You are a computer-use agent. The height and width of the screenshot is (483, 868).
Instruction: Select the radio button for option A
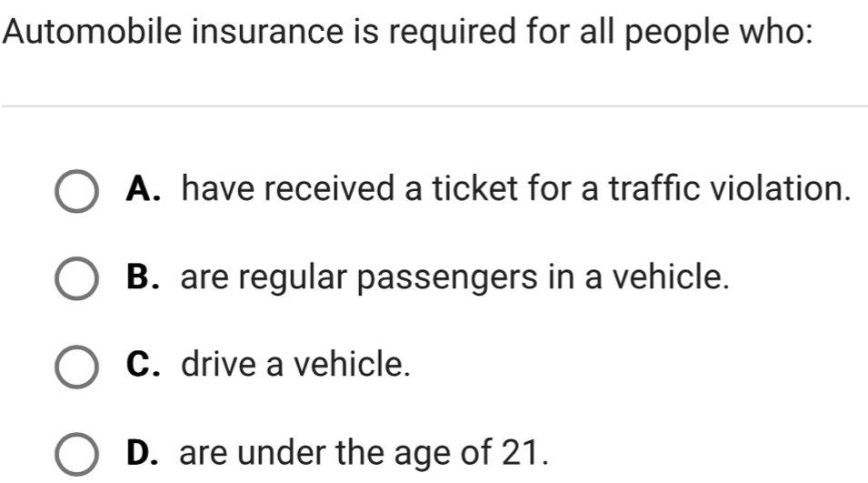(x=77, y=191)
